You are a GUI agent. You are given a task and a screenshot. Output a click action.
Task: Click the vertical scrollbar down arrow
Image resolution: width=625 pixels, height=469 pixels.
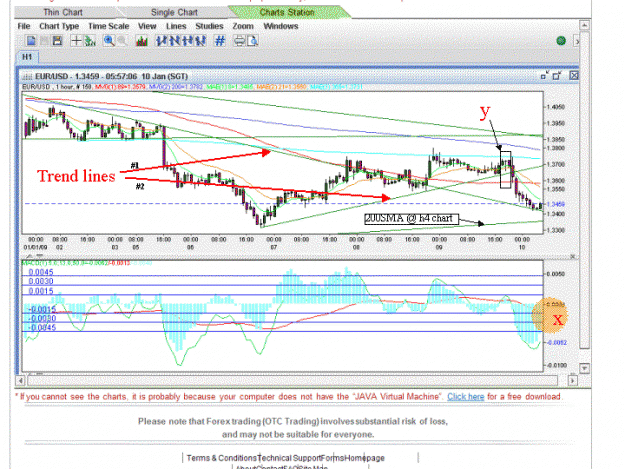point(584,367)
